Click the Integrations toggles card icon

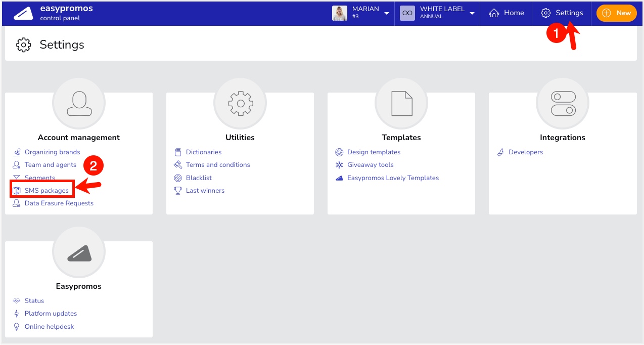[x=563, y=103]
